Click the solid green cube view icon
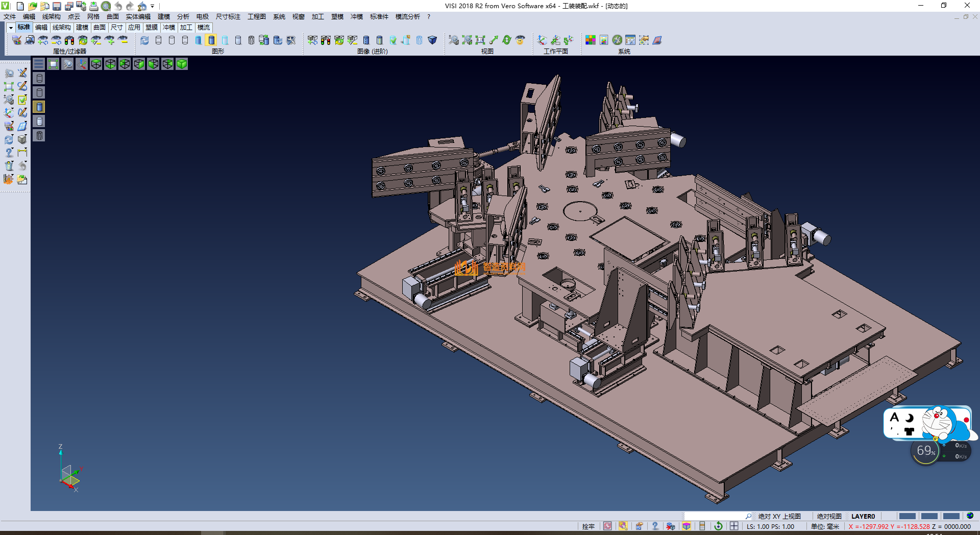The height and width of the screenshot is (535, 980). (x=182, y=64)
